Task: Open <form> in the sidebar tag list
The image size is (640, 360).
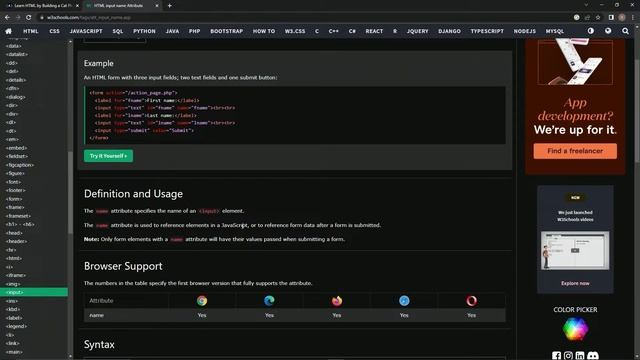Action: 14,199
